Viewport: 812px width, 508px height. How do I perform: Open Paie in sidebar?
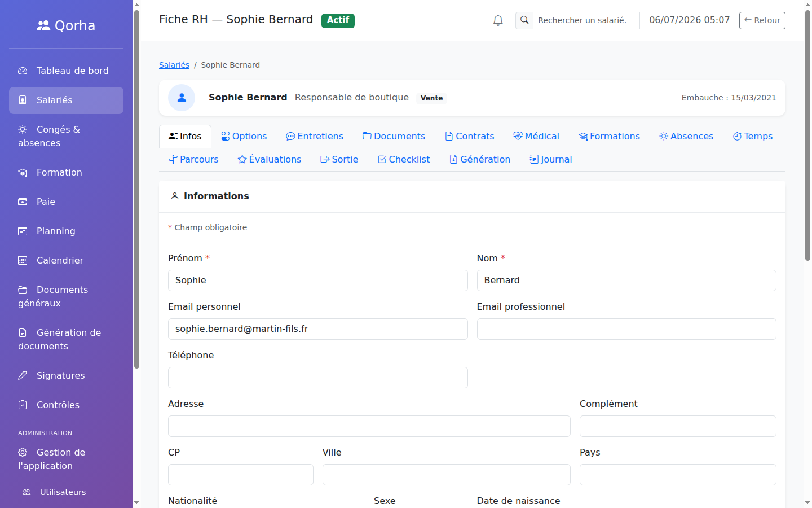click(66, 202)
